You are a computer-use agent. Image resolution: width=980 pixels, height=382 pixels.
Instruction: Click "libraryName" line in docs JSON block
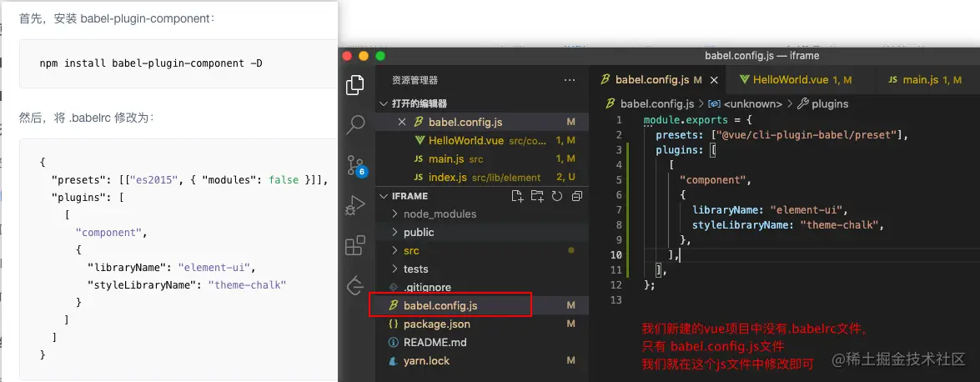[172, 267]
